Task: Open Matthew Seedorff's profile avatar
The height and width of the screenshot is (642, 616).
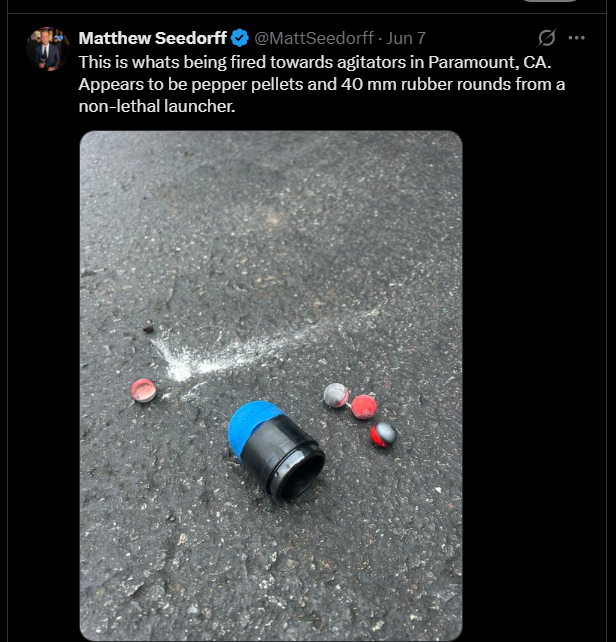Action: tap(48, 49)
